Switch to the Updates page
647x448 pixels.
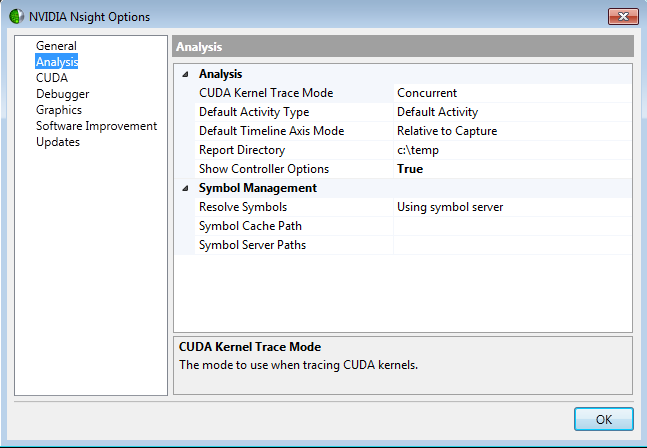pyautogui.click(x=58, y=142)
